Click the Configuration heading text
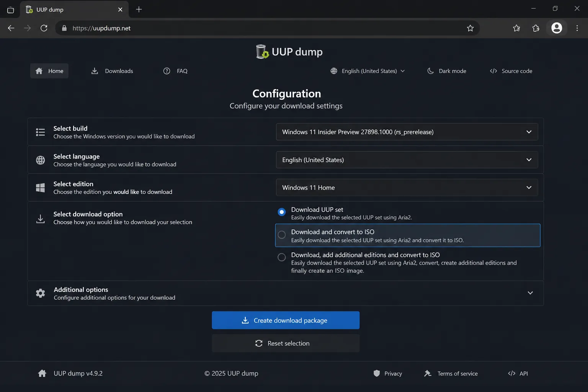Viewport: 588px width, 392px height. (x=287, y=93)
